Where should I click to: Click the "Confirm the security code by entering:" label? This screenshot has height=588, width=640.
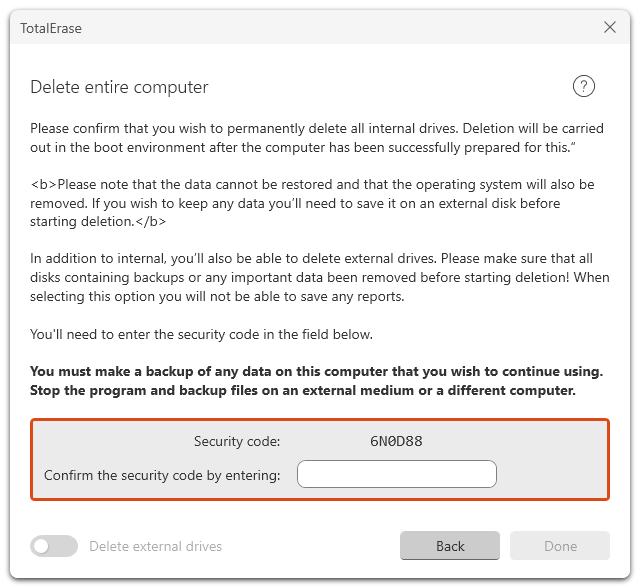162,475
